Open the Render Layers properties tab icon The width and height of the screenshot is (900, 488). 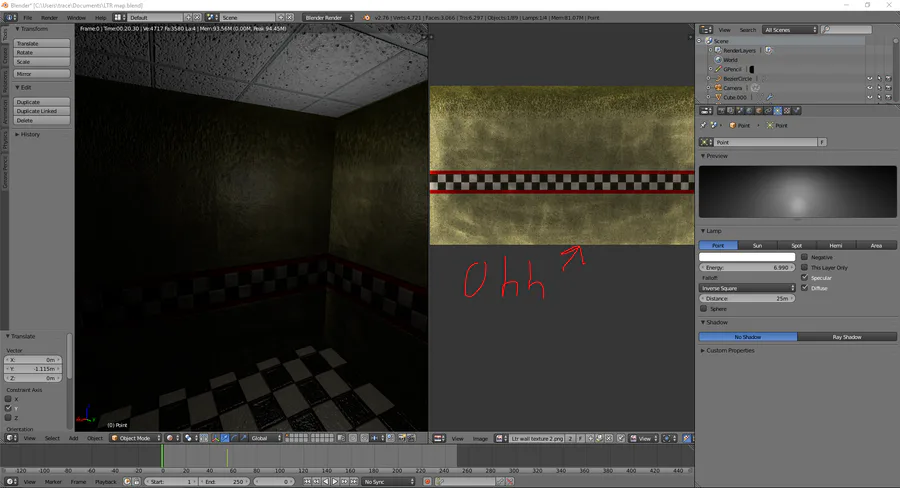[x=730, y=111]
